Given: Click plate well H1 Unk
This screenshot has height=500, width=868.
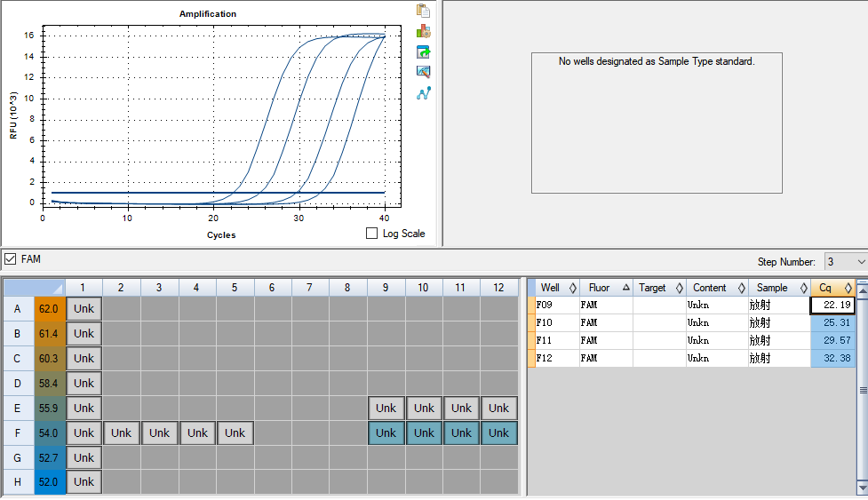Looking at the screenshot, I should [84, 481].
